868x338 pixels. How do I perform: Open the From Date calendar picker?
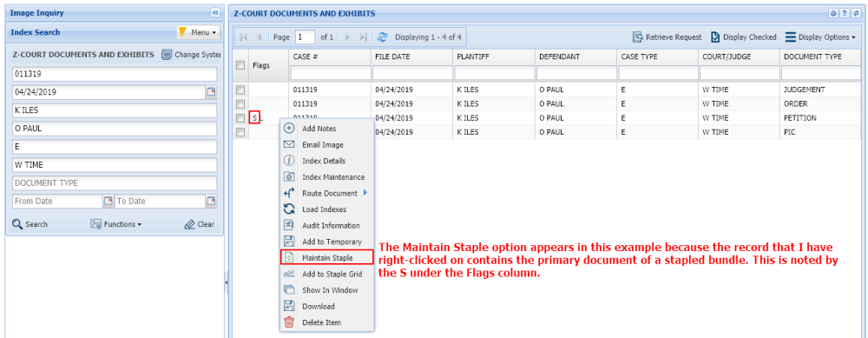tap(108, 201)
